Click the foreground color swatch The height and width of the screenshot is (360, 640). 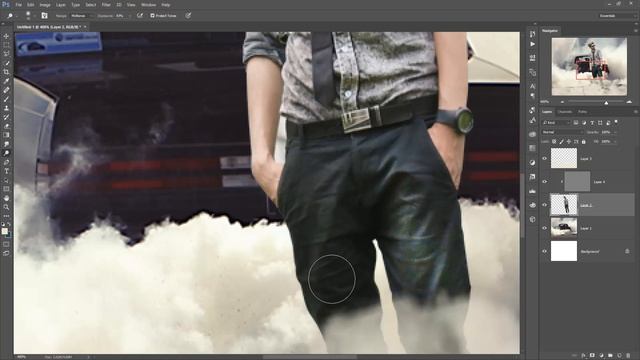tap(4, 231)
